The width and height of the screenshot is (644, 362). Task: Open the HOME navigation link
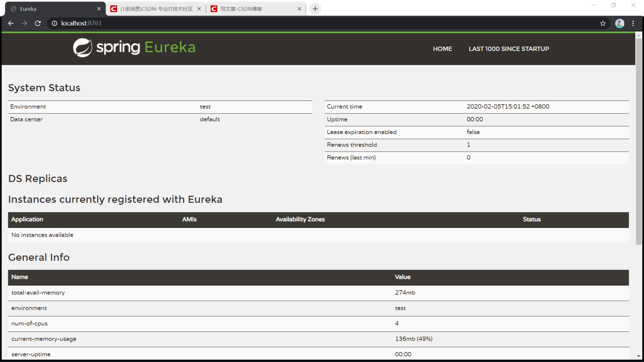click(442, 49)
